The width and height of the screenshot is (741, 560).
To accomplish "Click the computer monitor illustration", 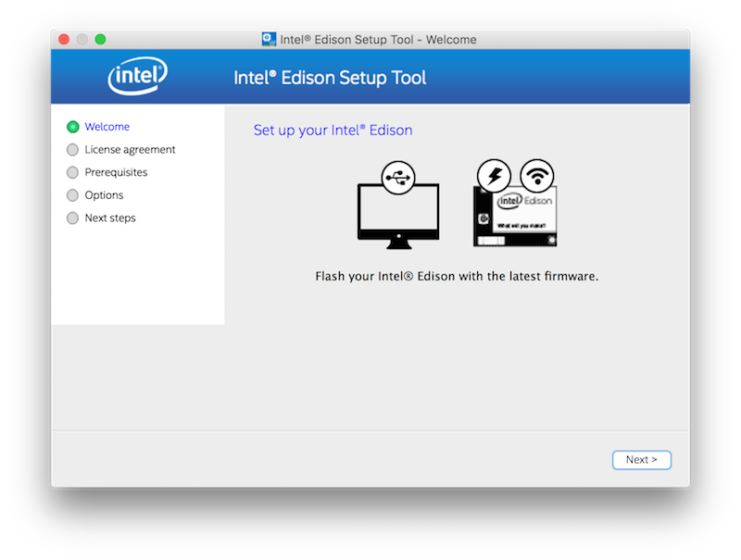I will tap(398, 213).
